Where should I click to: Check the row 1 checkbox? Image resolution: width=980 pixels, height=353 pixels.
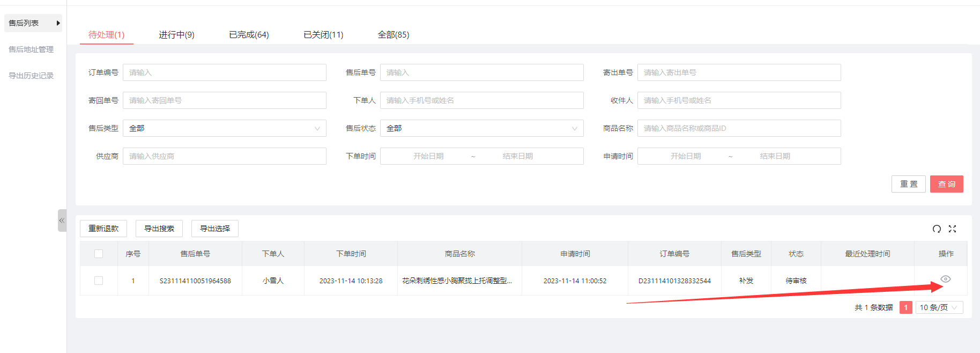(x=99, y=281)
